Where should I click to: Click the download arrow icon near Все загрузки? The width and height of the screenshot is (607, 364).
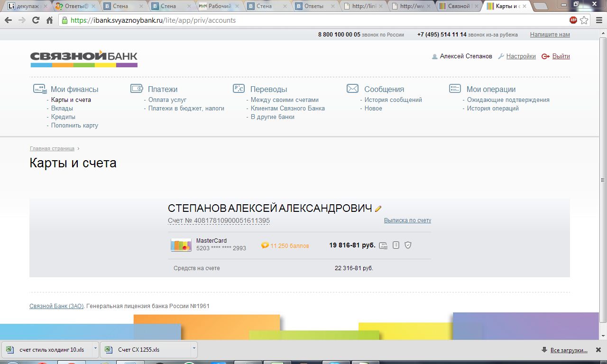(x=544, y=350)
